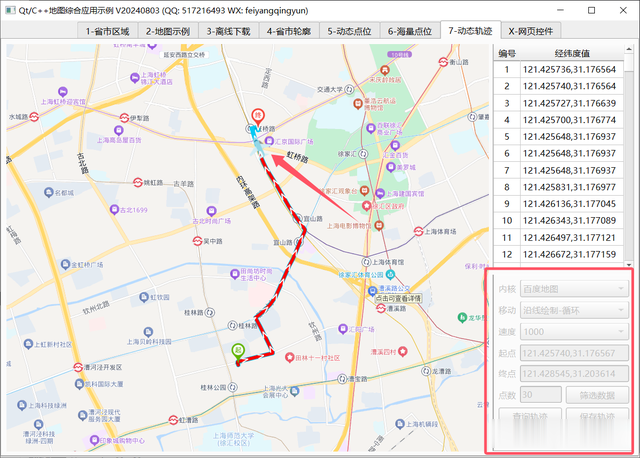This screenshot has width=640, height=458.
Task: Click the green start-point marker on the route
Action: (238, 352)
